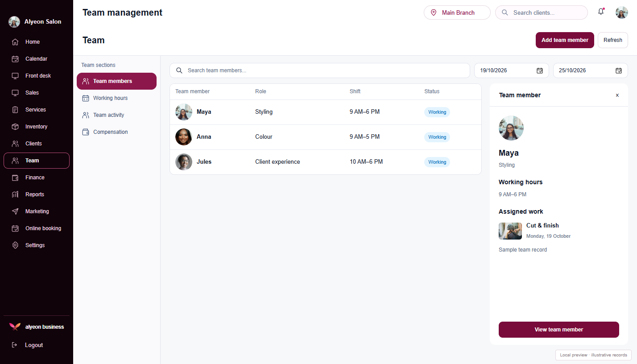Switch to Compensation section
This screenshot has height=364, width=637.
point(116,132)
